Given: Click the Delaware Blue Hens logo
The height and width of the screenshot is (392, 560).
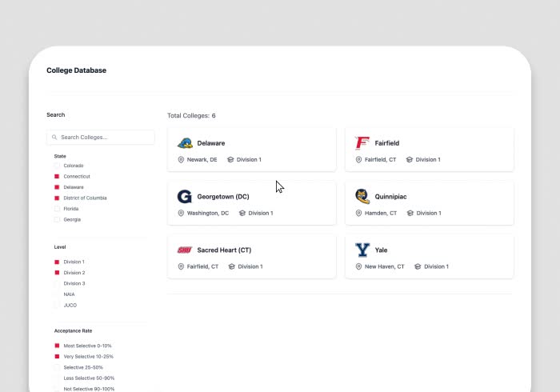Looking at the screenshot, I should (x=185, y=143).
